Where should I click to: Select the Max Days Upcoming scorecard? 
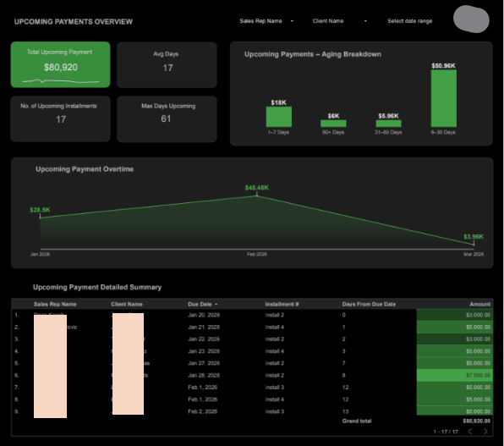pos(167,118)
